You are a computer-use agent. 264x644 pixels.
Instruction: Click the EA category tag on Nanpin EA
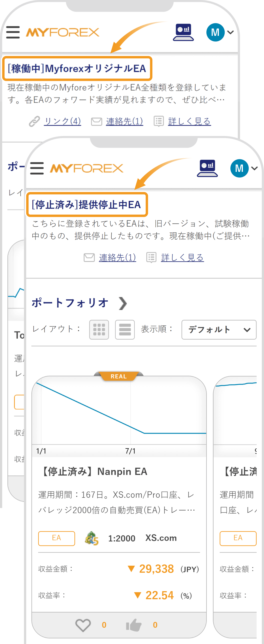coord(56,538)
